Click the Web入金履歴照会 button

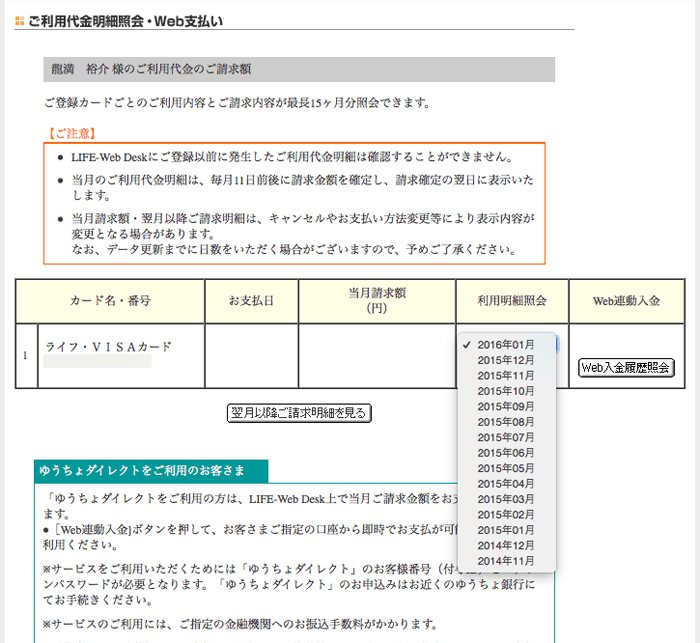pyautogui.click(x=627, y=368)
